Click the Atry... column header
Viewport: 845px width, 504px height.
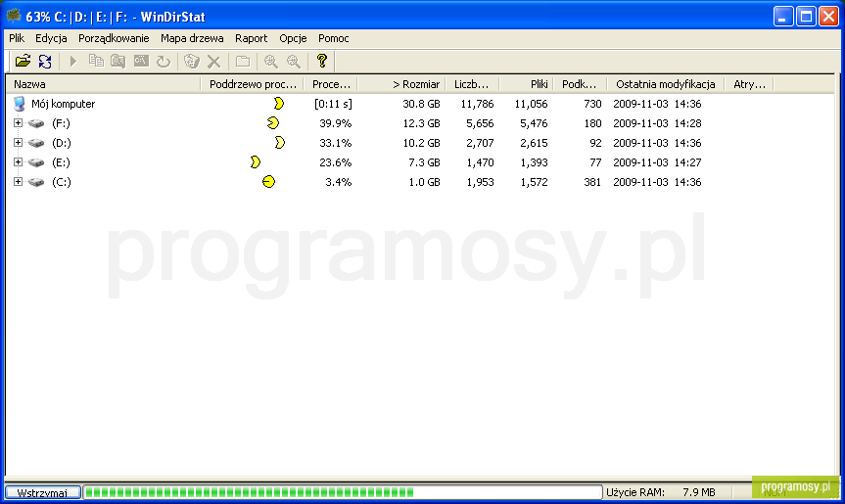coord(749,84)
